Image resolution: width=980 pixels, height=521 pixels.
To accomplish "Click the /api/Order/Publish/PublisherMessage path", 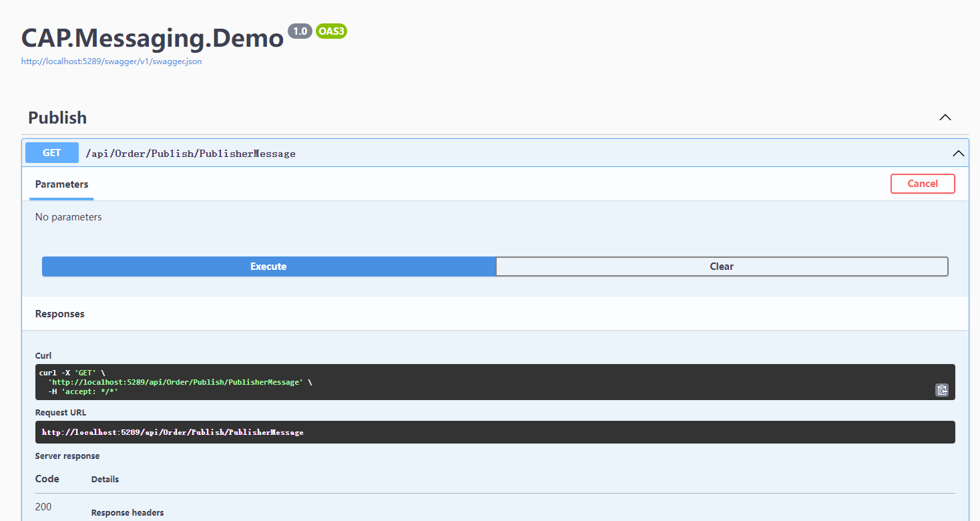I will [190, 154].
